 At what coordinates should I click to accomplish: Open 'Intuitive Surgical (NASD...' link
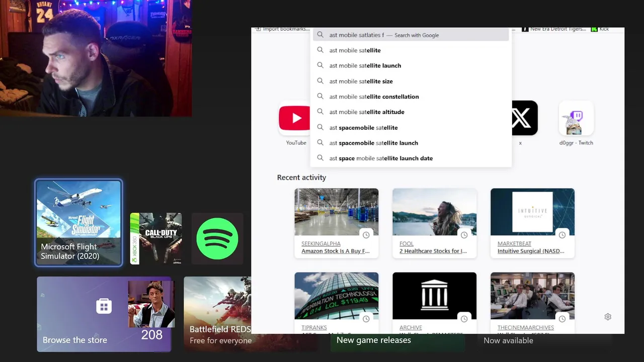[x=531, y=251]
